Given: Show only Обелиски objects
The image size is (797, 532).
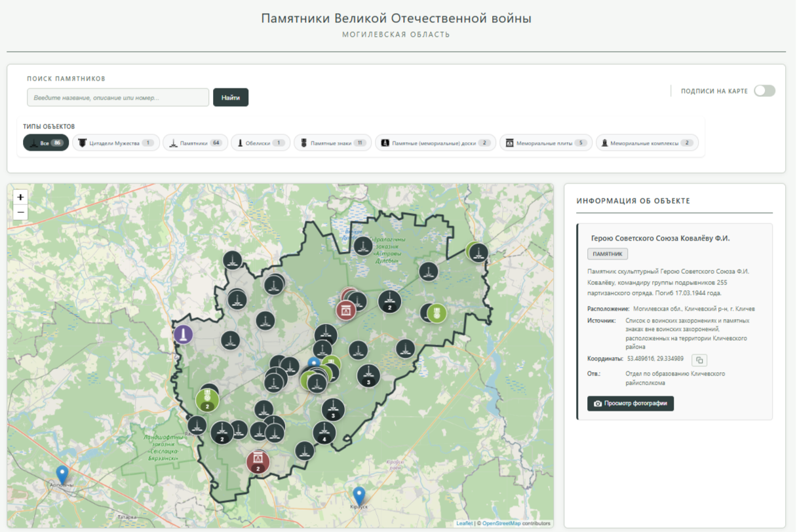Looking at the screenshot, I should pos(260,143).
